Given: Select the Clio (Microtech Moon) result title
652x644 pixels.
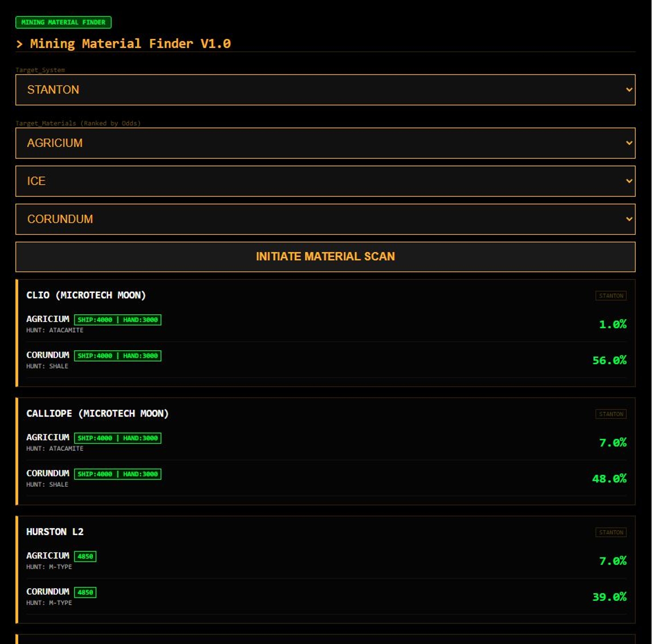Looking at the screenshot, I should (86, 295).
